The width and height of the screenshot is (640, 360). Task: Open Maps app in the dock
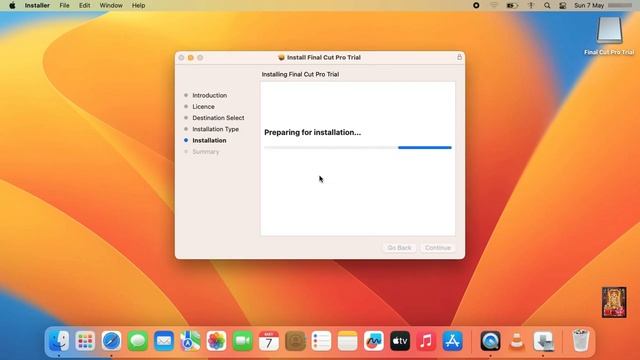point(190,341)
